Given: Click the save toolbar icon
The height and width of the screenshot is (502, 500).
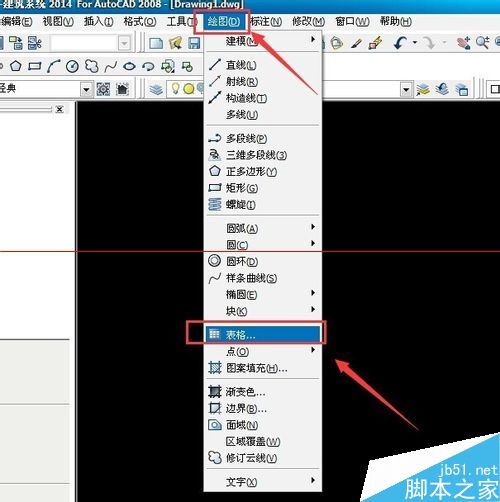Looking at the screenshot, I should click(194, 43).
